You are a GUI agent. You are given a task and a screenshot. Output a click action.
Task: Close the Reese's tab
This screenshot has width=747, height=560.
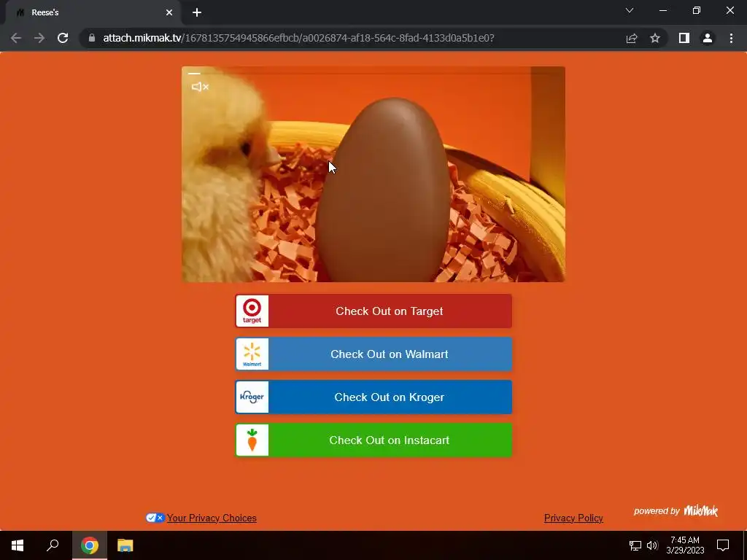point(169,13)
